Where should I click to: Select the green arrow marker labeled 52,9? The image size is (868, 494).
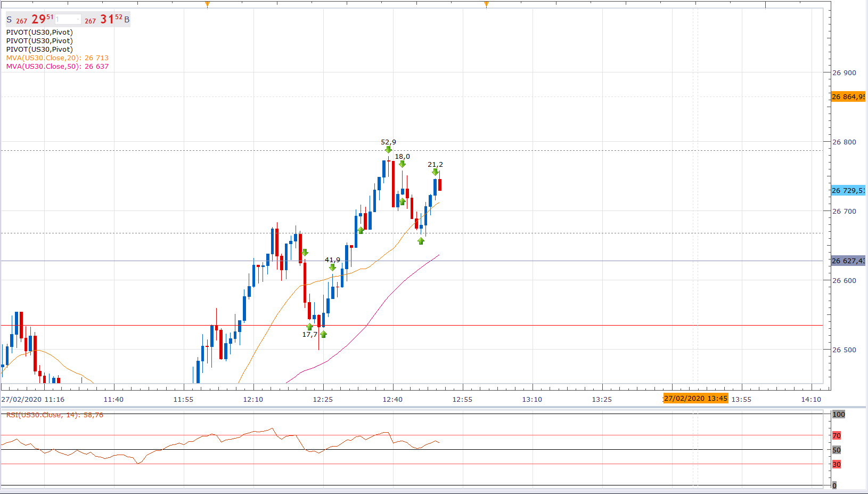tap(388, 150)
